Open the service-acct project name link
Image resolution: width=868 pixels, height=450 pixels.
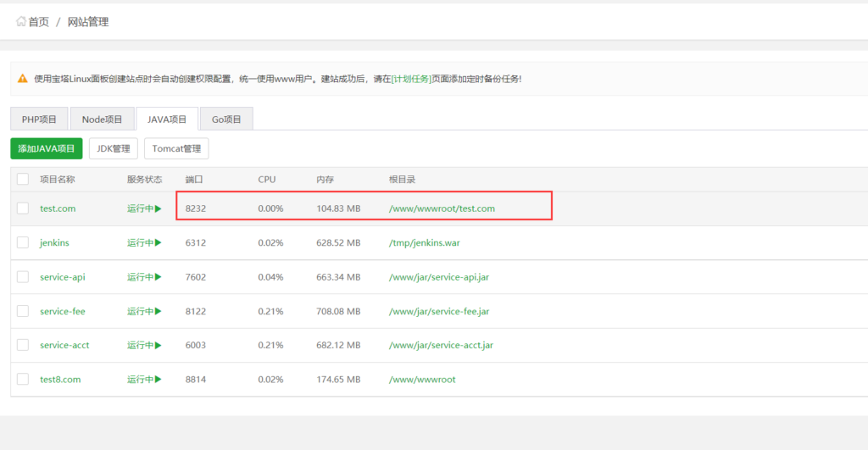(64, 346)
